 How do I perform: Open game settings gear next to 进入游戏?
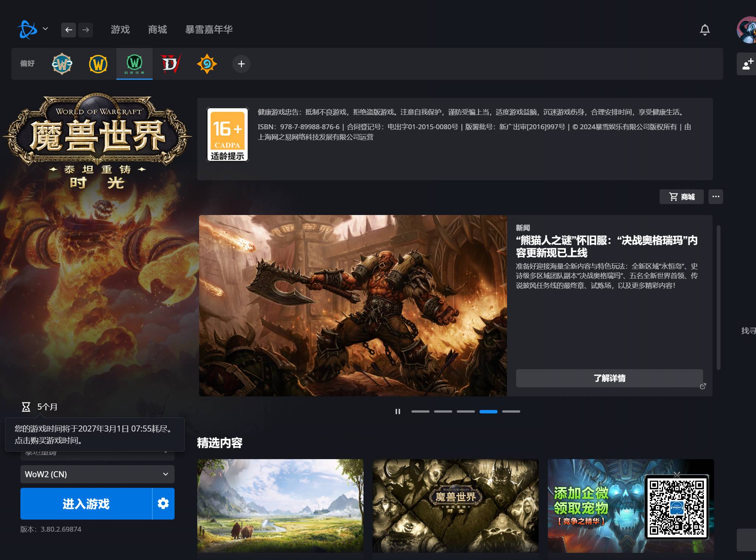(163, 504)
